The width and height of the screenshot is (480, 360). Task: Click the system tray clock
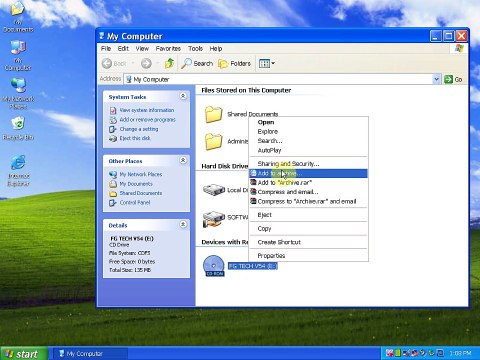[x=460, y=353]
